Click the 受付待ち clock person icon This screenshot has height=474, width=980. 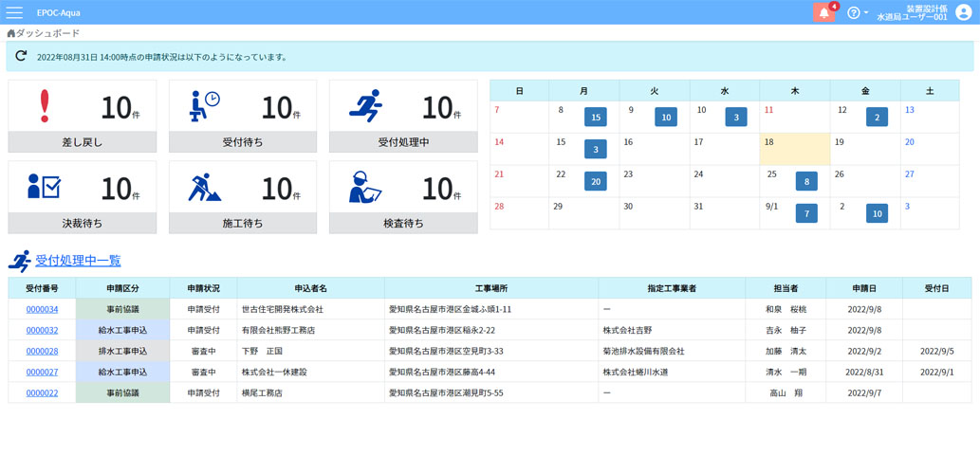204,106
